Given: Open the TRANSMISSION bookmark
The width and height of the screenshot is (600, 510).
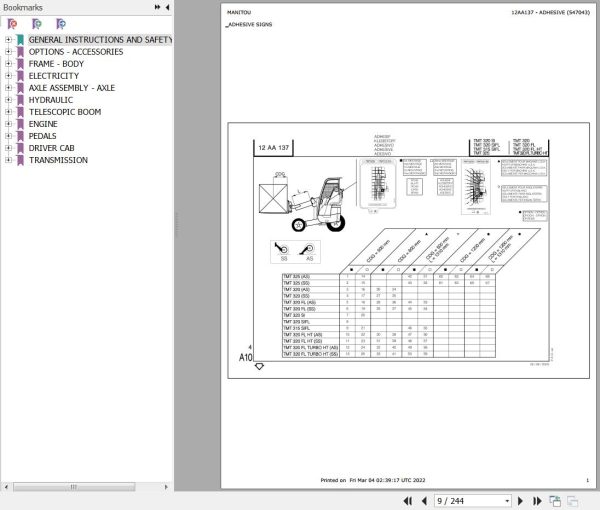Looking at the screenshot, I should point(58,160).
